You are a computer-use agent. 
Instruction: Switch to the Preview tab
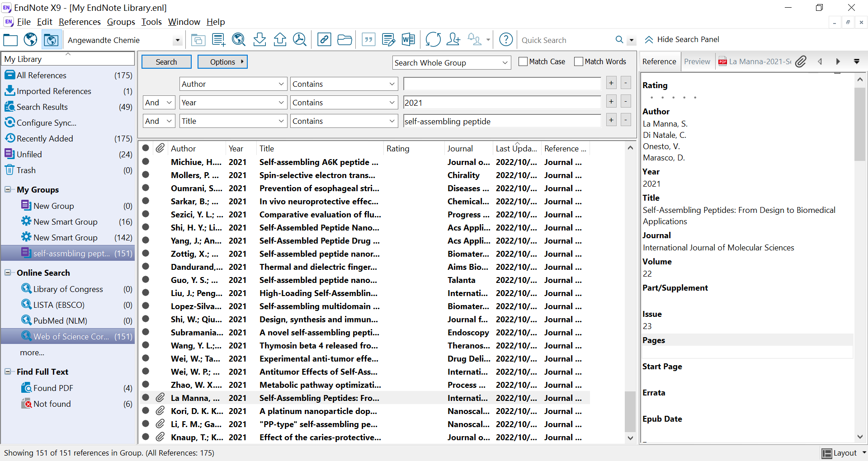pos(697,61)
